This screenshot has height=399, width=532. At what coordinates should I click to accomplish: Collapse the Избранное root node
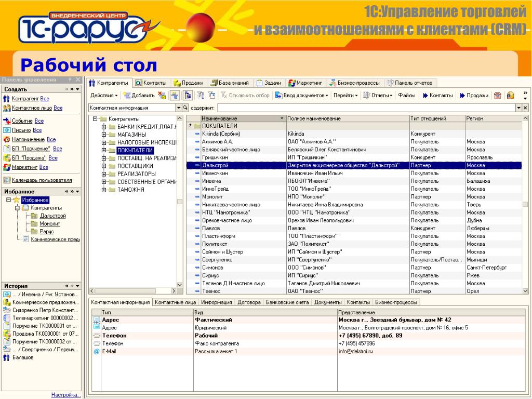pos(9,200)
